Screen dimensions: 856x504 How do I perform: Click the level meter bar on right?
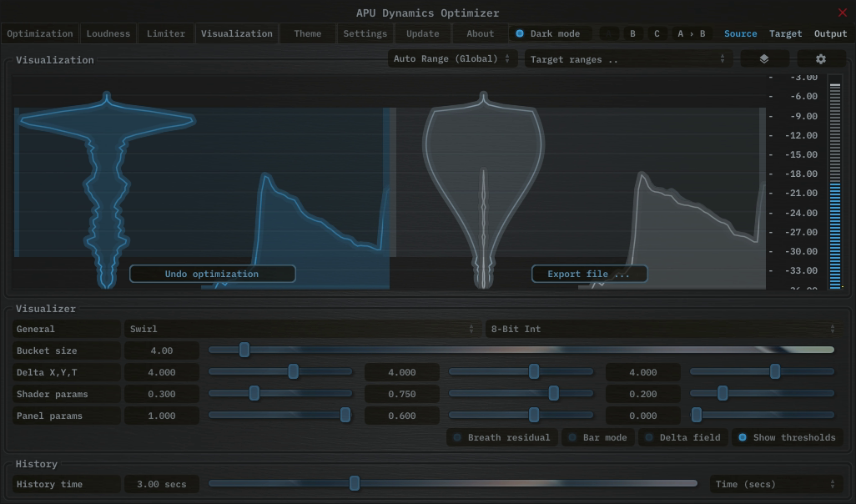pos(834,184)
